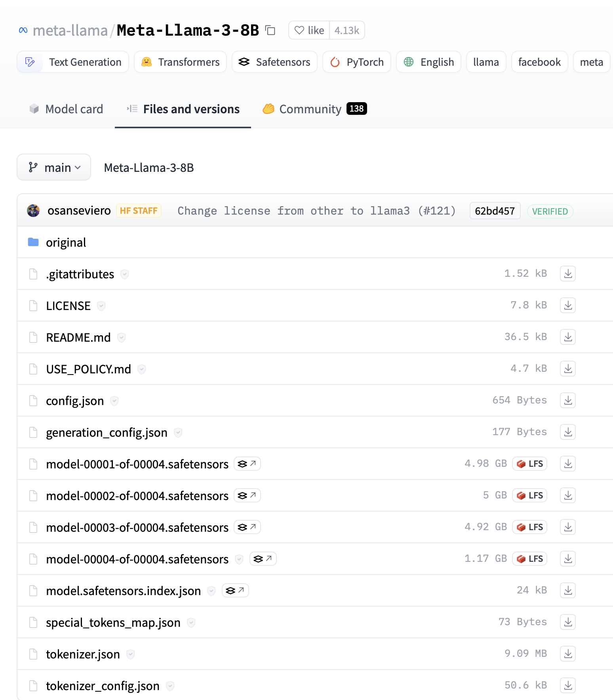Screen dimensions: 613x700
Task: Open the Community tab
Action: (310, 109)
